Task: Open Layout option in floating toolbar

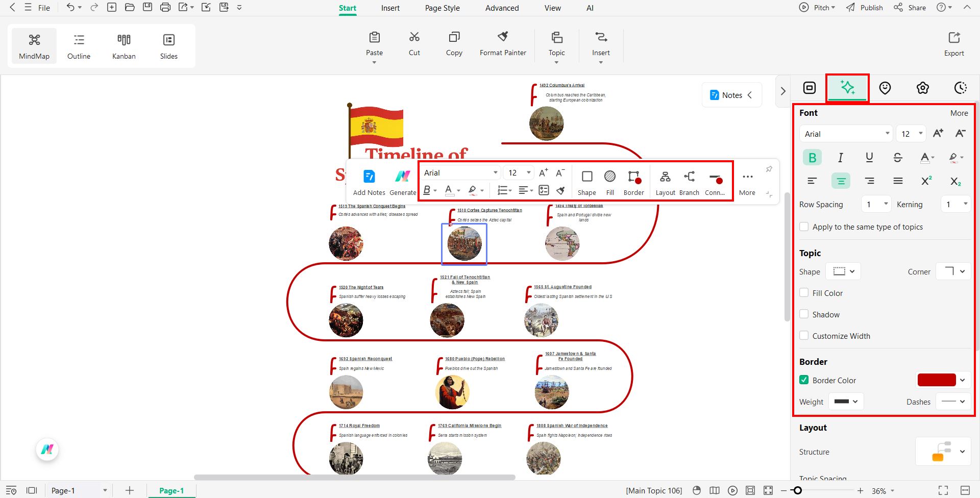Action: pyautogui.click(x=665, y=183)
